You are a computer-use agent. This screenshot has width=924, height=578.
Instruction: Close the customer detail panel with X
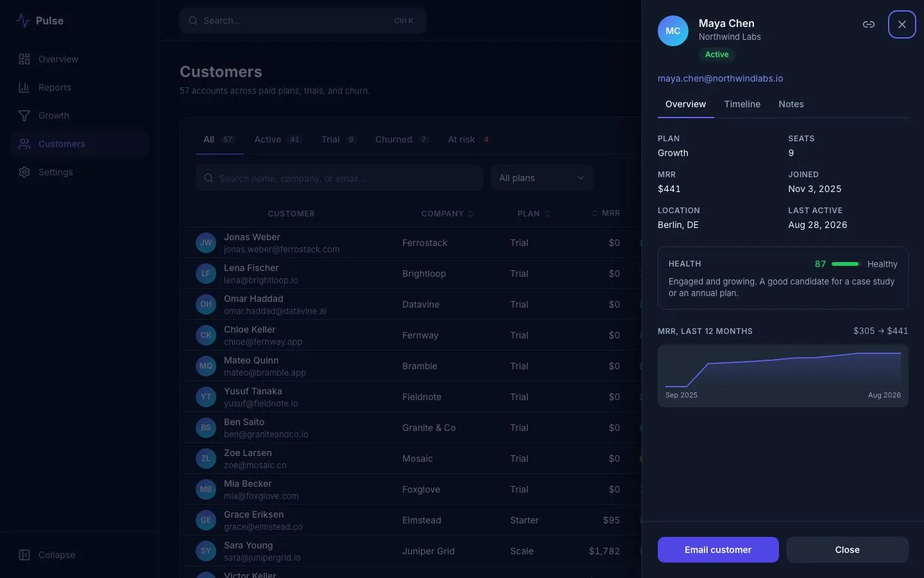(902, 24)
